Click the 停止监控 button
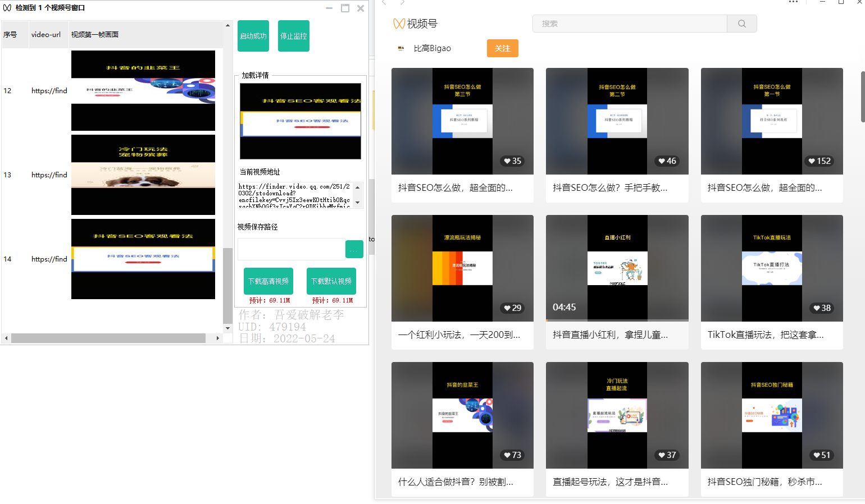Image resolution: width=865 pixels, height=504 pixels. pyautogui.click(x=293, y=35)
